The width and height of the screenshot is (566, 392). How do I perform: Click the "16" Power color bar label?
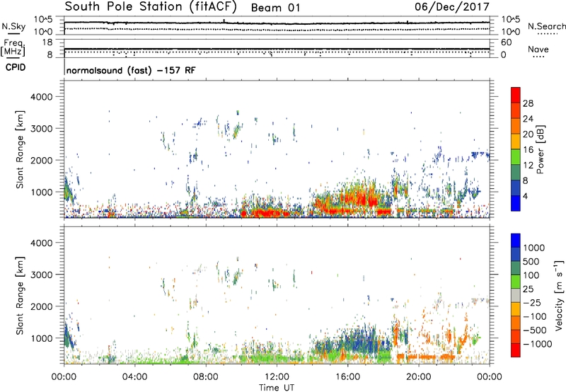pos(528,150)
